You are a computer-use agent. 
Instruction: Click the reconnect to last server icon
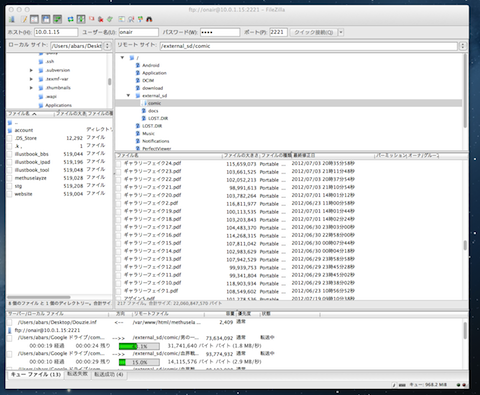(x=110, y=19)
